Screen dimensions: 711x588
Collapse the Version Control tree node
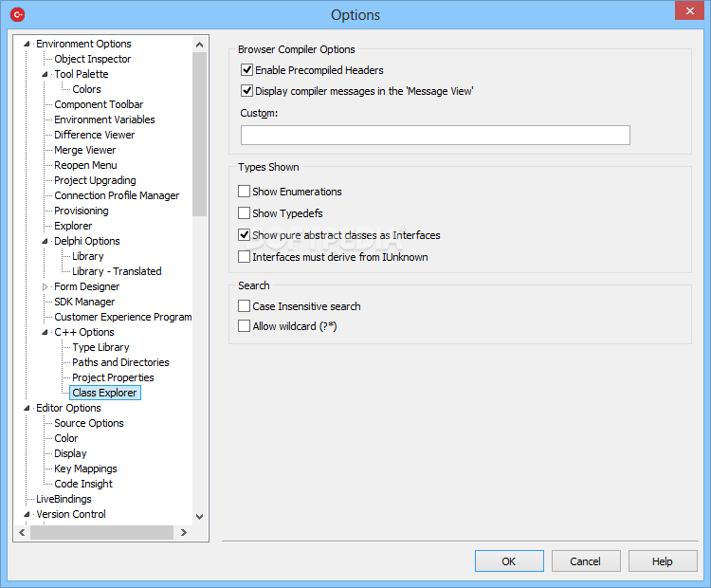click(x=27, y=514)
